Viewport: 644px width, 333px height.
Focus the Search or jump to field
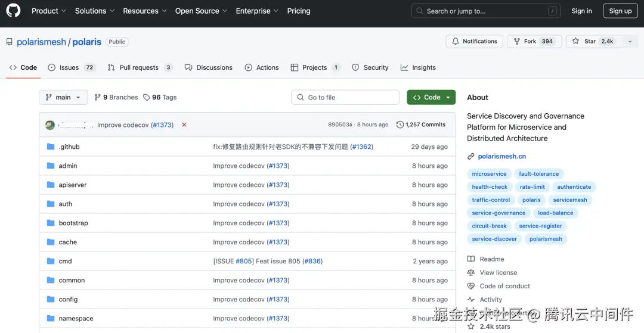(486, 11)
